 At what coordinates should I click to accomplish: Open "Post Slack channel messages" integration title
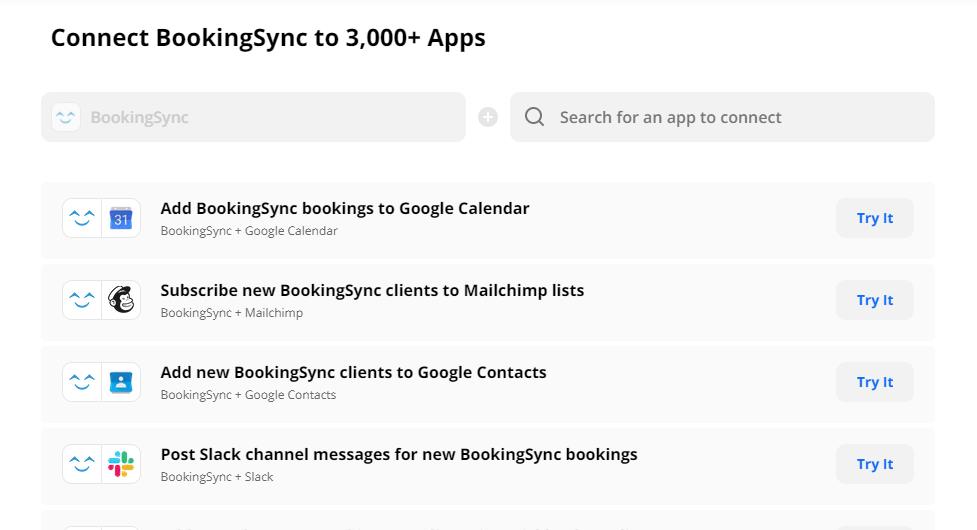click(399, 454)
